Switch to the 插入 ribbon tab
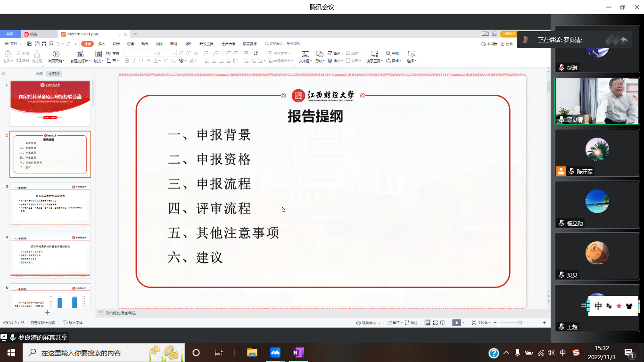Screen dimensions: 644x362 coord(101,44)
